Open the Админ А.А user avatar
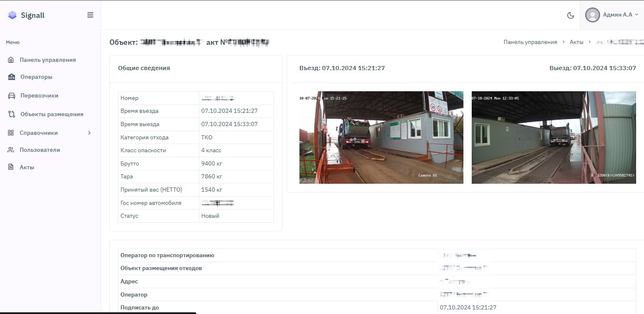Image resolution: width=644 pixels, height=314 pixels. [593, 15]
